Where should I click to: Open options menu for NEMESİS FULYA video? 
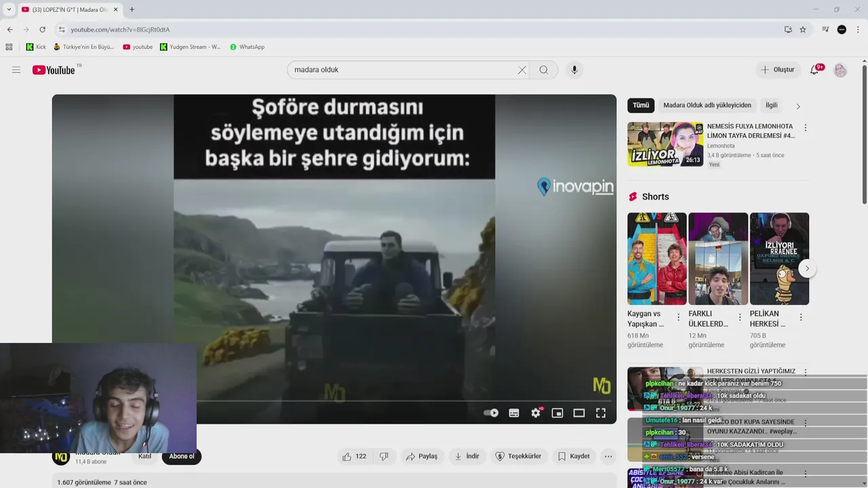[806, 127]
